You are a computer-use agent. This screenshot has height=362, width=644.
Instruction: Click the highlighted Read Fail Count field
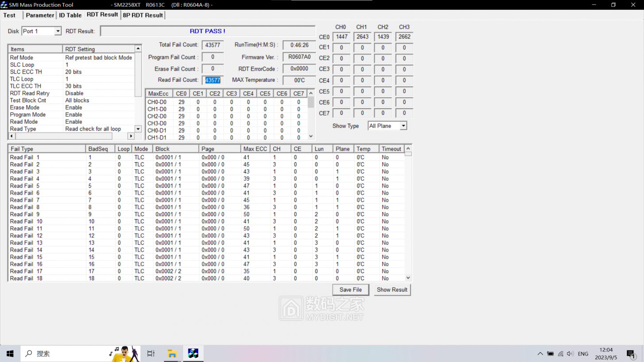point(213,80)
